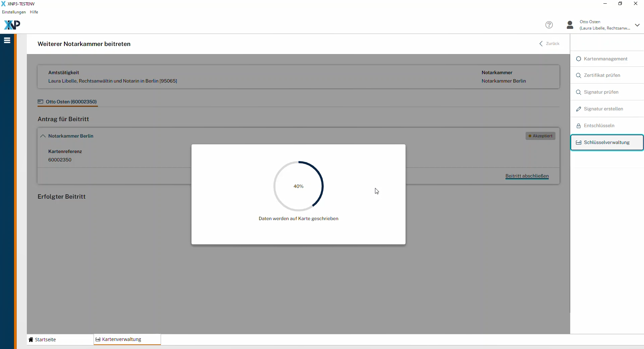Open Signatur prüfen in the sidebar
Screen dimensions: 644x349
[x=607, y=92]
